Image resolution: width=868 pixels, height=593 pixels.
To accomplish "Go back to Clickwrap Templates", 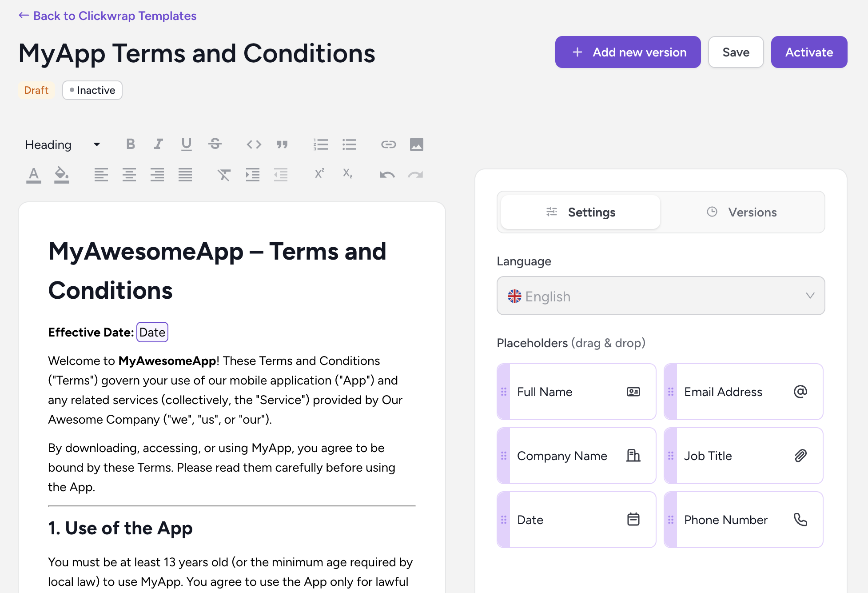I will point(108,16).
